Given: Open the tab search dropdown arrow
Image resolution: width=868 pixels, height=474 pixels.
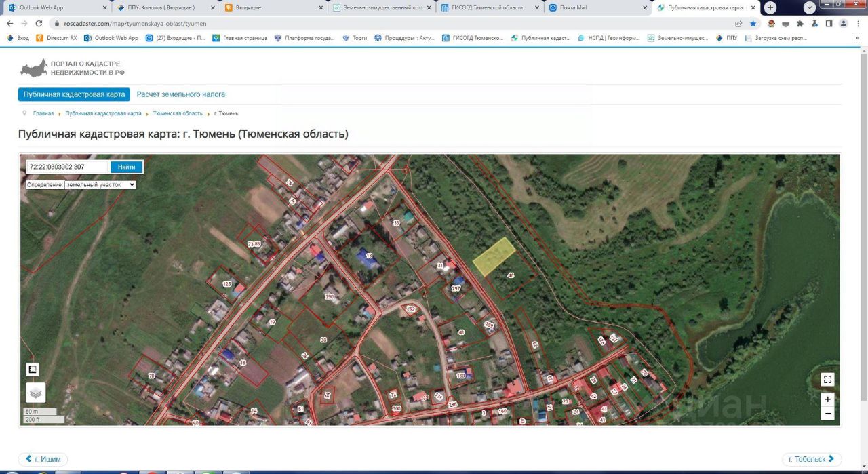Looking at the screenshot, I should (x=810, y=7).
